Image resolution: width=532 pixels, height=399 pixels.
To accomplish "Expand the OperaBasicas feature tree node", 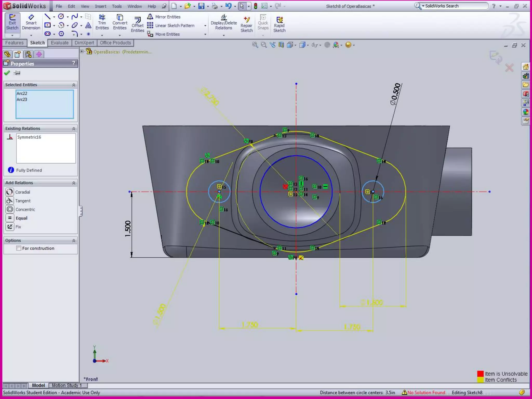I will (x=82, y=51).
